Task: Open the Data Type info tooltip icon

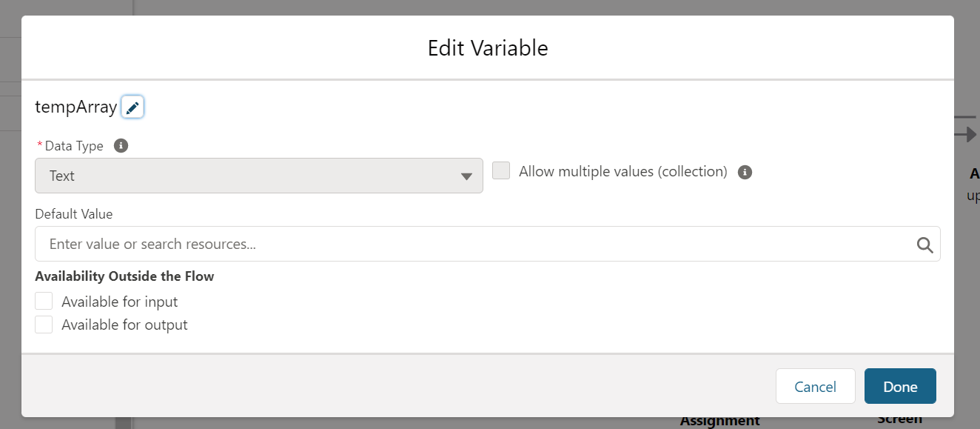Action: 121,146
